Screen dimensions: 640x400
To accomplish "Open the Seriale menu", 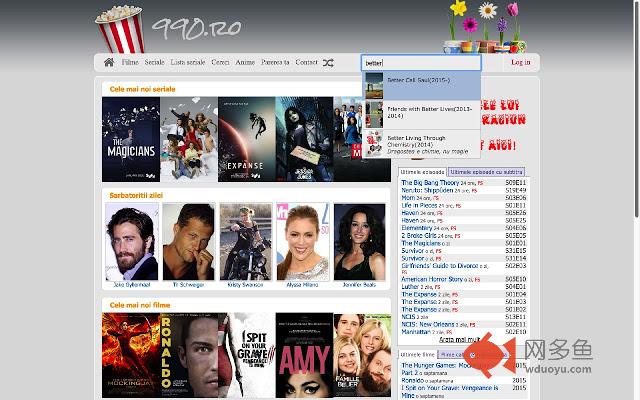I will (x=154, y=62).
